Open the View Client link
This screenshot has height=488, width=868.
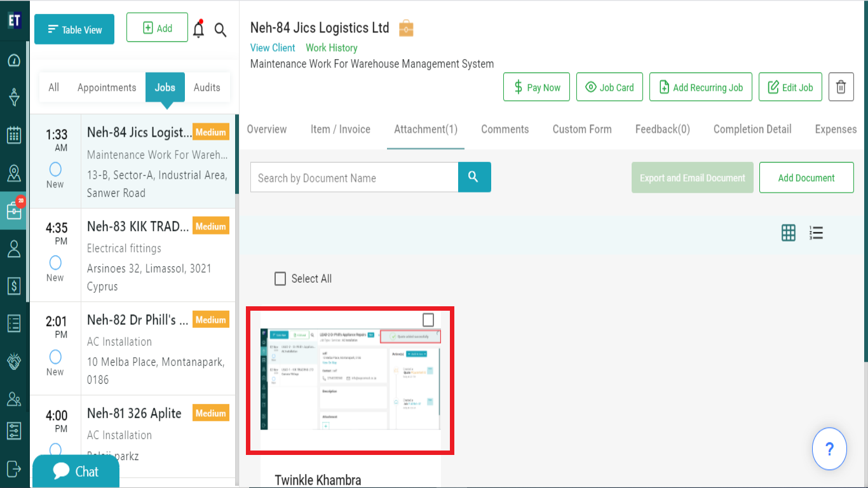[x=273, y=48]
